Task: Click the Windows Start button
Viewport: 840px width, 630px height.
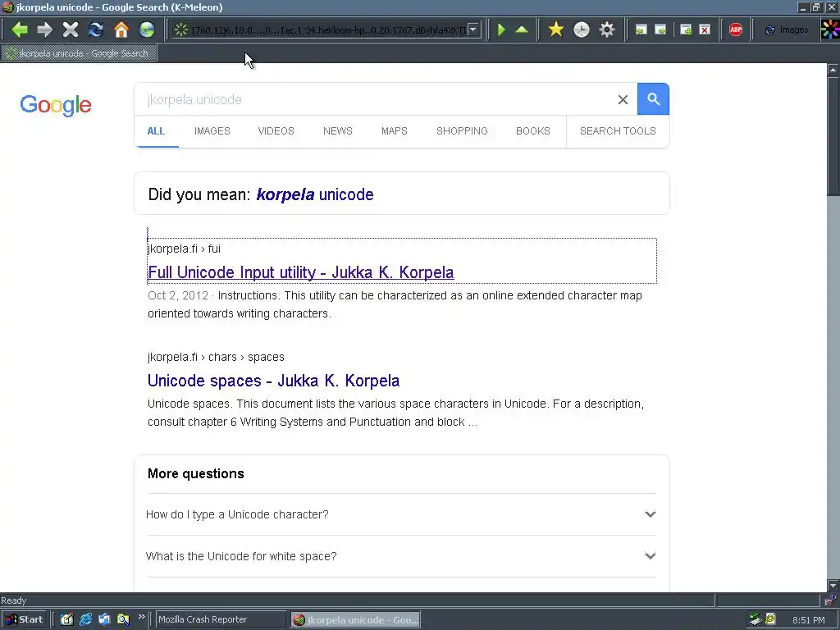Action: click(x=25, y=619)
